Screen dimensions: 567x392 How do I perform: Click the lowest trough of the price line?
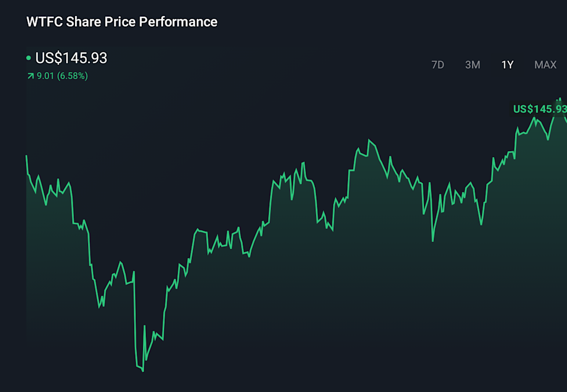142,370
